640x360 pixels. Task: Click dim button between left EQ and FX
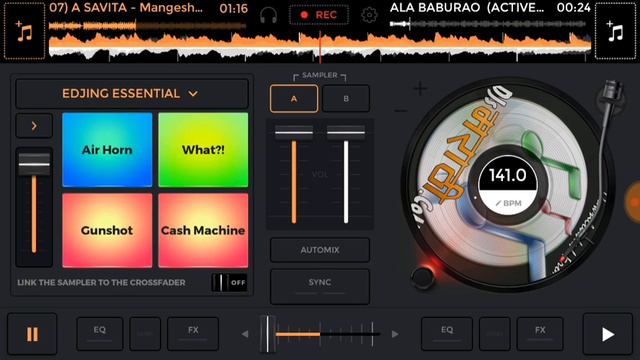[x=145, y=333]
